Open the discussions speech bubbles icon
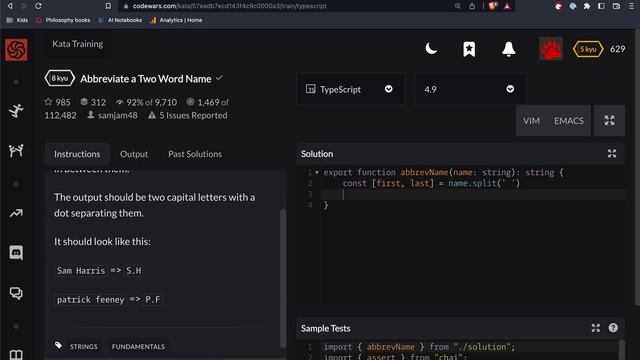Viewport: 640px width, 360px height. coord(16,293)
